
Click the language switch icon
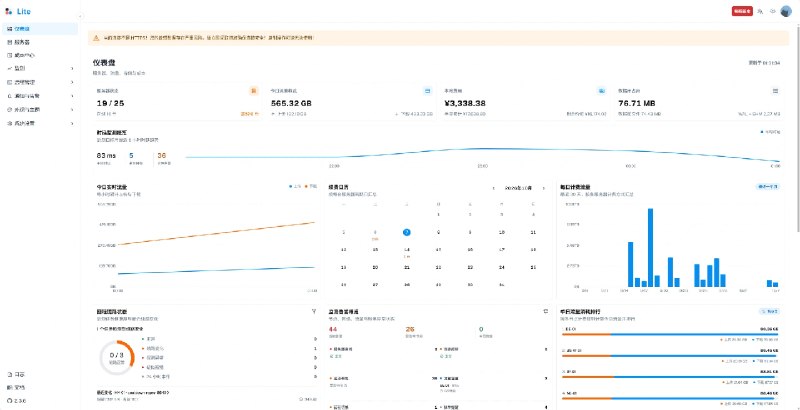pyautogui.click(x=760, y=11)
